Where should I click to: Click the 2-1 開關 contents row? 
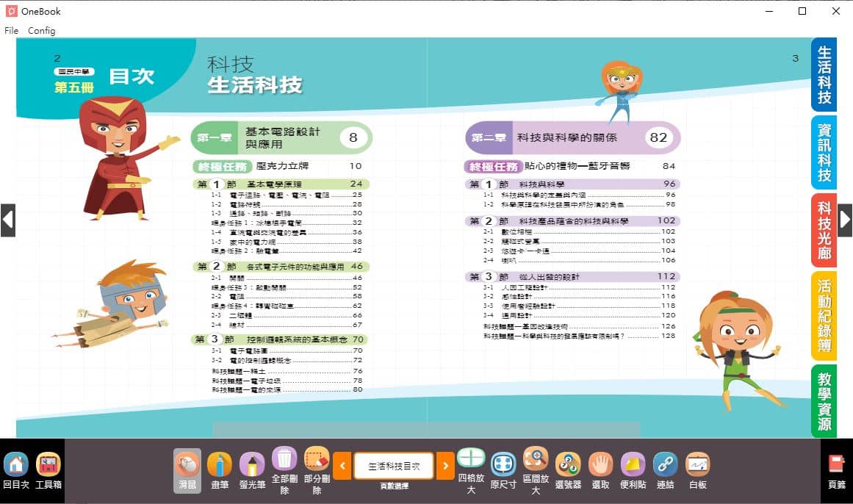(x=287, y=278)
